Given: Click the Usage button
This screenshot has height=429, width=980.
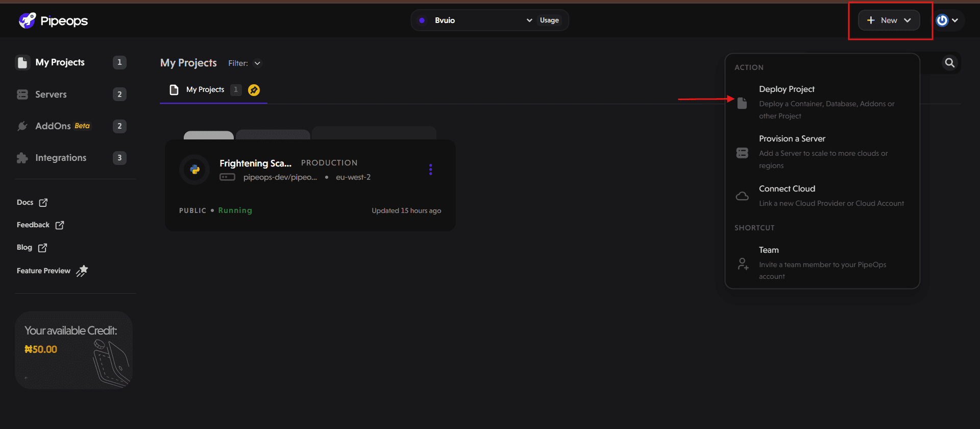Looking at the screenshot, I should pyautogui.click(x=549, y=20).
